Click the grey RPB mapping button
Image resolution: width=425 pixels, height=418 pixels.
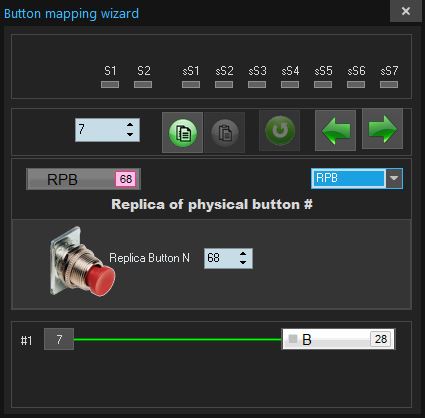83,179
